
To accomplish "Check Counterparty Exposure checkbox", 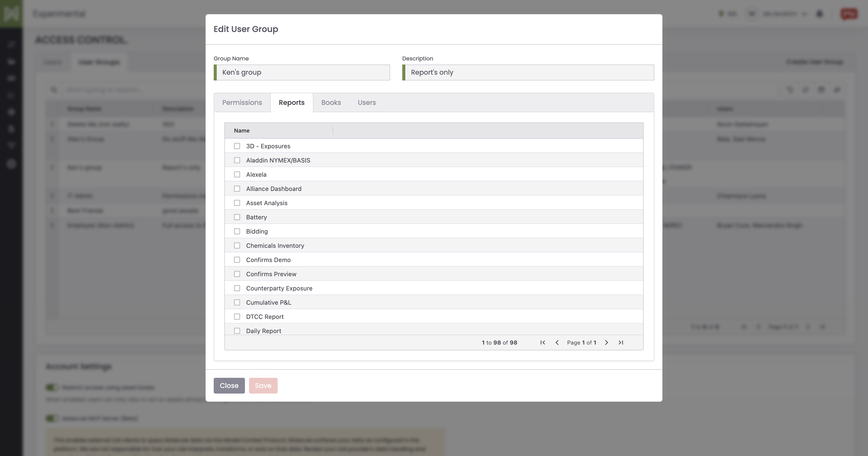I will pyautogui.click(x=237, y=288).
